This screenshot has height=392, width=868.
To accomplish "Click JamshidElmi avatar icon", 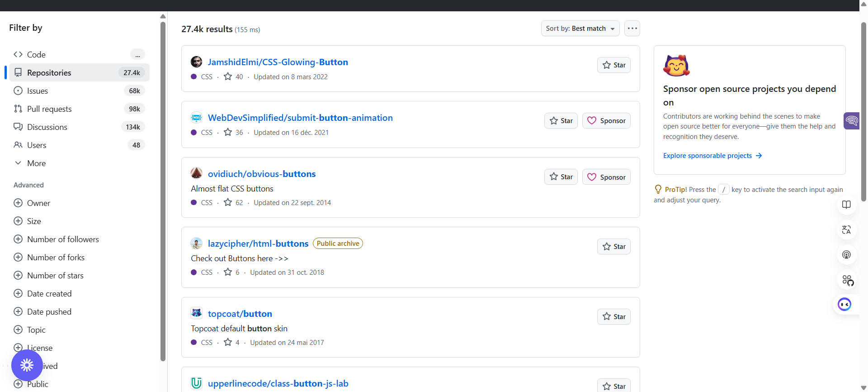I will tap(196, 62).
